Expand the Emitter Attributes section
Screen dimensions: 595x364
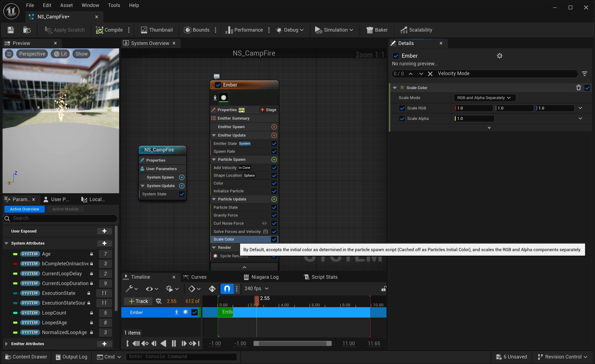tap(7, 344)
